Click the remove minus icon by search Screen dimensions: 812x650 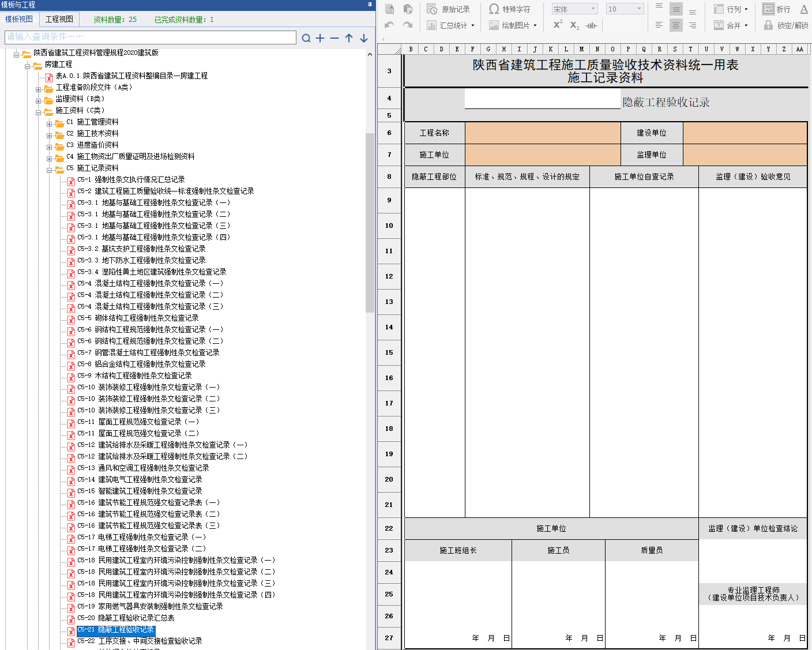[x=334, y=38]
